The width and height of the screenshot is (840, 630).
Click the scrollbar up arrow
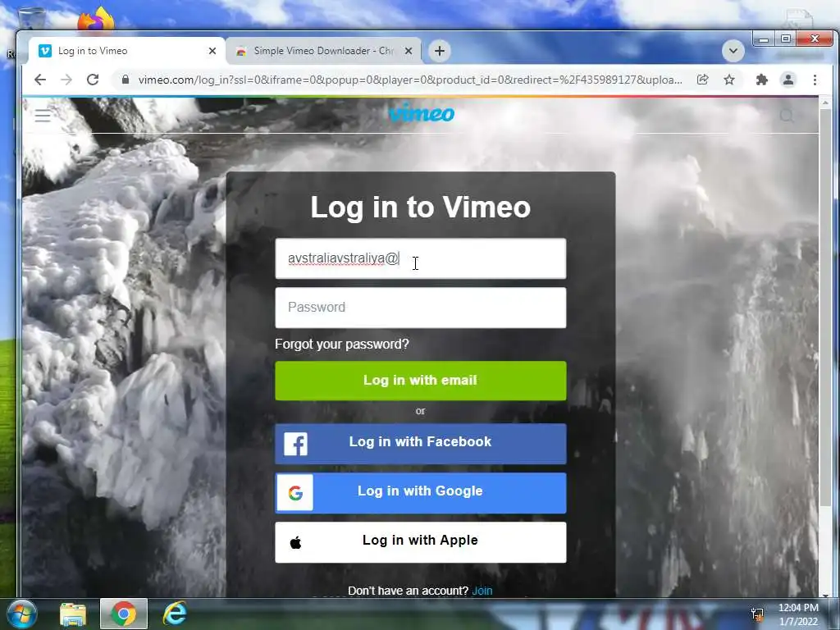point(825,103)
